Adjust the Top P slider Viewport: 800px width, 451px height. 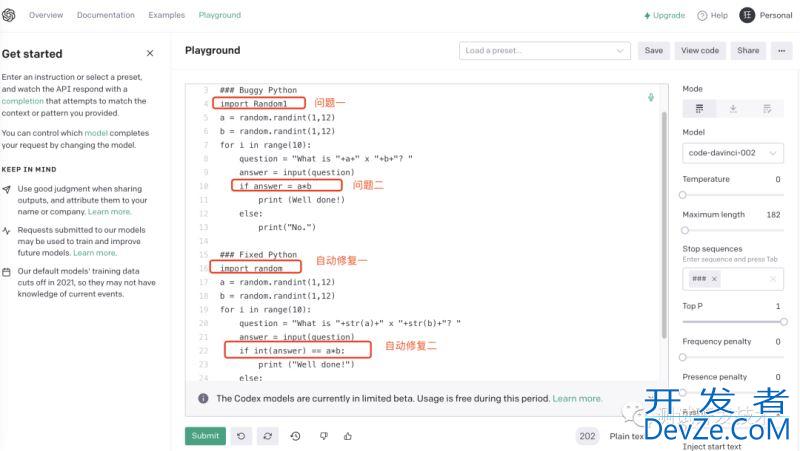(784, 322)
